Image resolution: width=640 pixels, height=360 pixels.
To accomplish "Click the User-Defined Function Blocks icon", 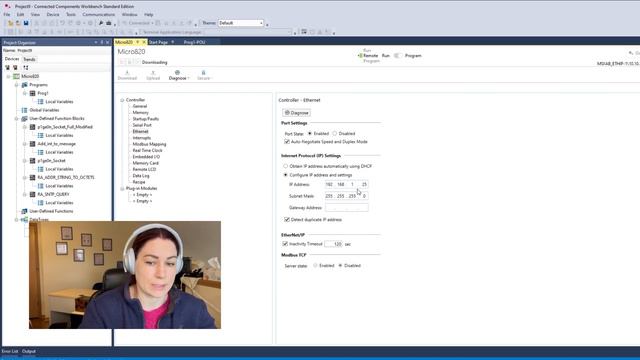I will coord(24,118).
